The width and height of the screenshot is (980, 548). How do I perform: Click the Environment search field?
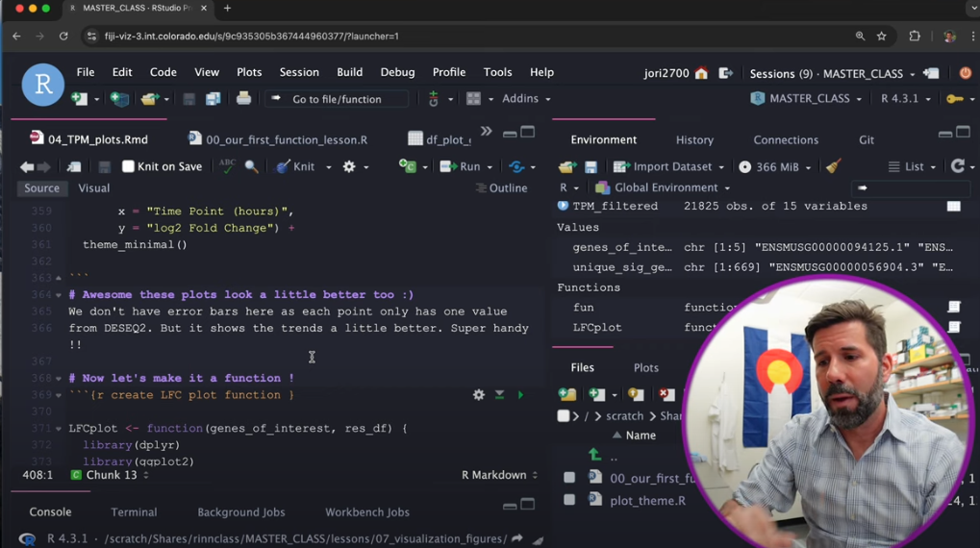point(911,187)
